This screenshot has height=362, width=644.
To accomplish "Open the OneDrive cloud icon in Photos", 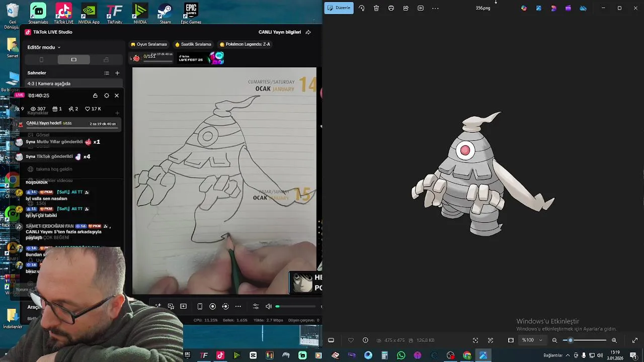I will [x=583, y=8].
